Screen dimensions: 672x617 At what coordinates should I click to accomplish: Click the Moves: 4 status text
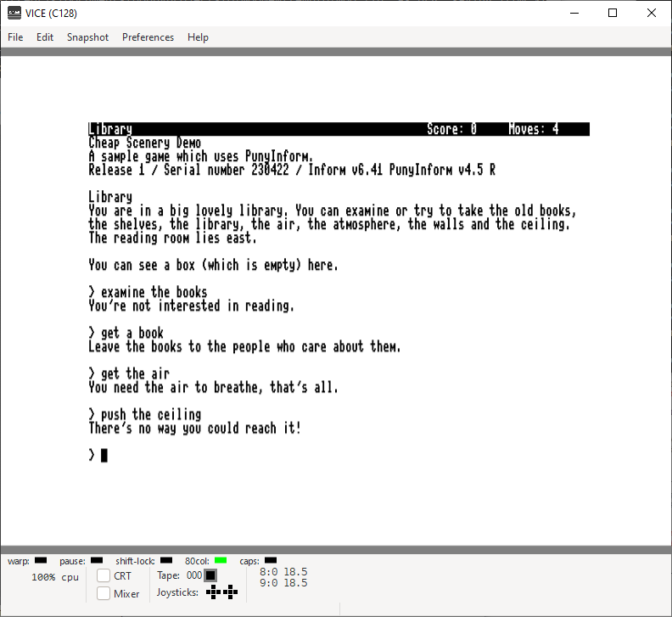pyautogui.click(x=534, y=129)
